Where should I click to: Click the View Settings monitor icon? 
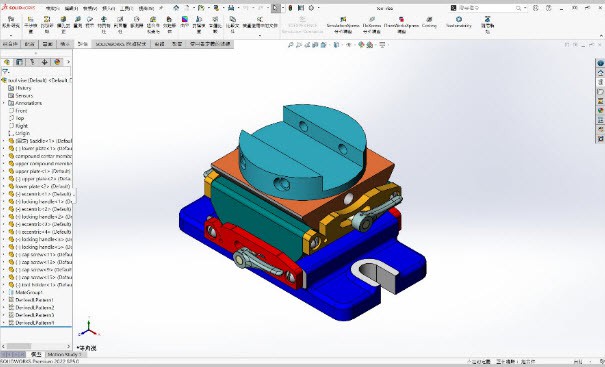pyautogui.click(x=382, y=45)
